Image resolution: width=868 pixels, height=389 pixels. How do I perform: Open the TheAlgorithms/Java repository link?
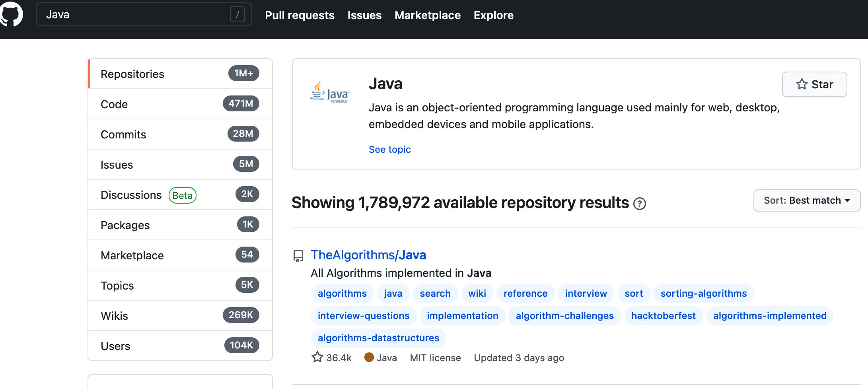click(x=368, y=255)
